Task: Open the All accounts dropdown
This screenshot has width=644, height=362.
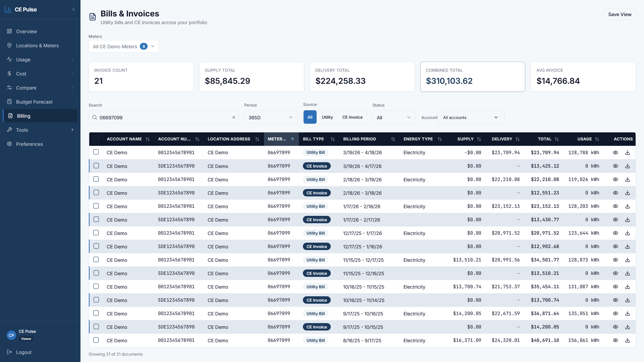Action: pyautogui.click(x=471, y=117)
